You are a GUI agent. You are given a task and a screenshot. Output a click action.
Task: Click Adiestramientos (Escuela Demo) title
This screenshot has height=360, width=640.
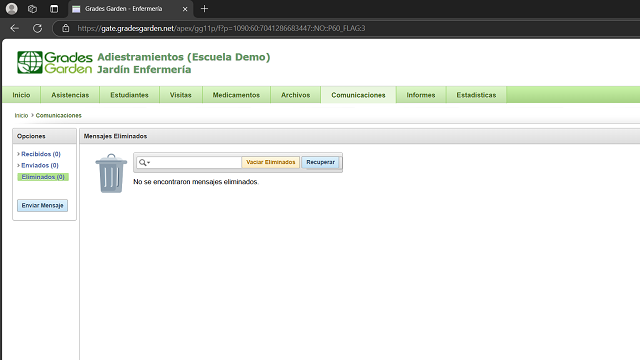184,57
